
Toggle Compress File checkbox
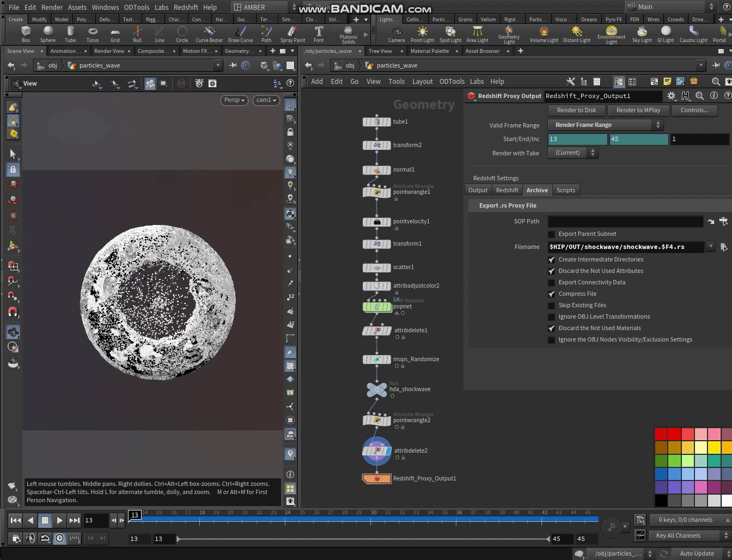coord(552,294)
